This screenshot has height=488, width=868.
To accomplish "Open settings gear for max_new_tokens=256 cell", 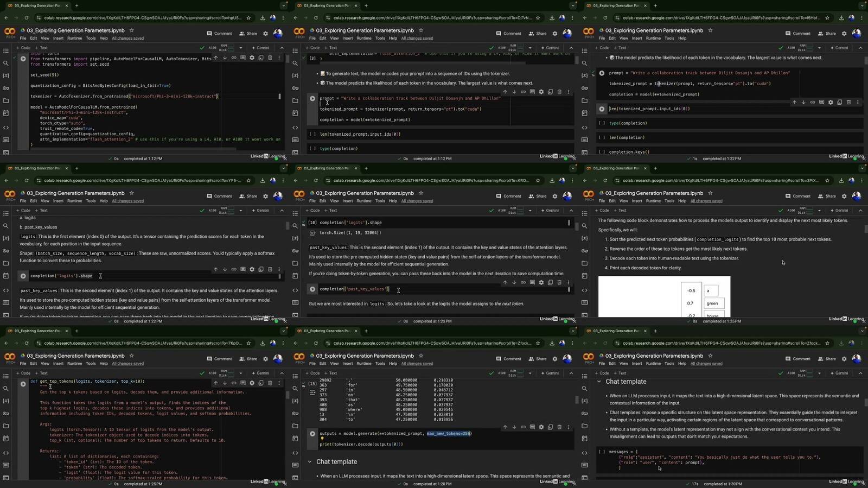I will (541, 427).
